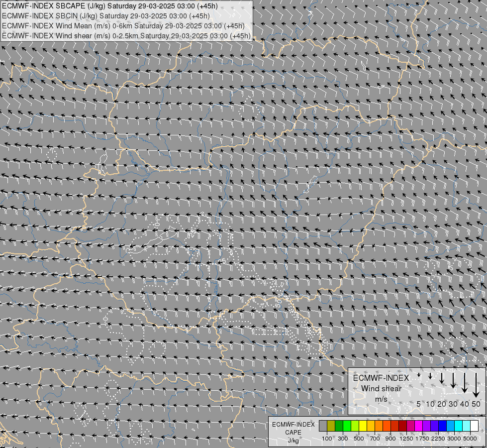
Task: Pick the amber CAPE legend swatch
Action: click(371, 426)
